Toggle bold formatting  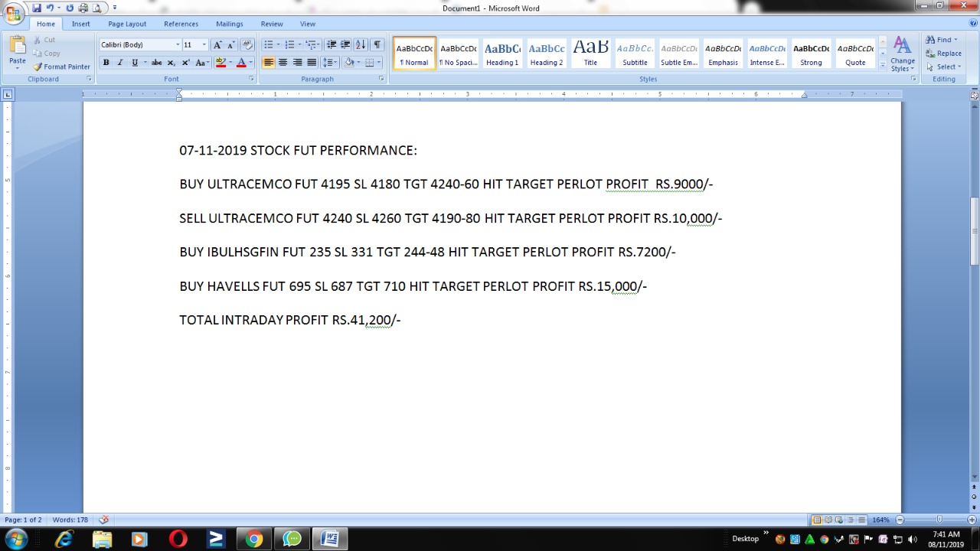click(106, 63)
